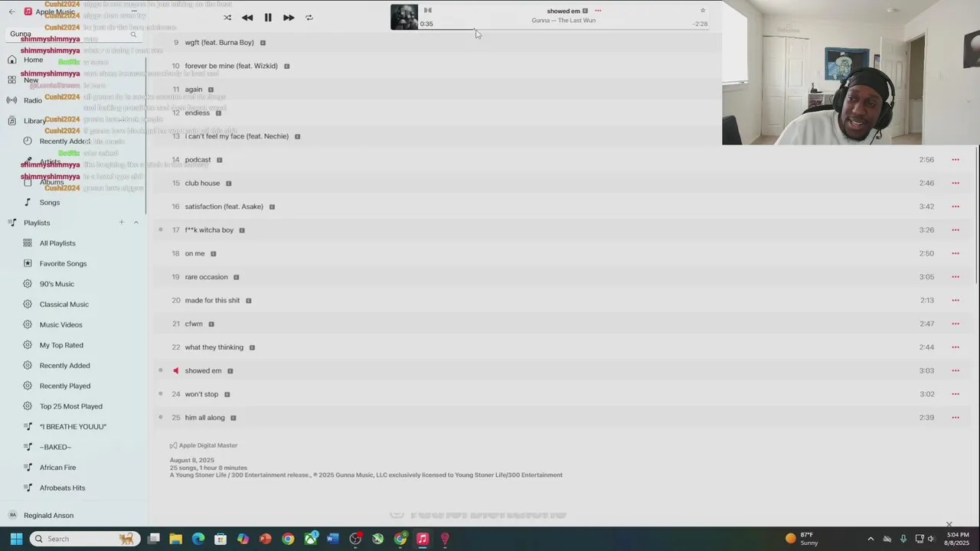The width and height of the screenshot is (980, 551).
Task: Click the Classical Music gear icon
Action: pyautogui.click(x=28, y=305)
